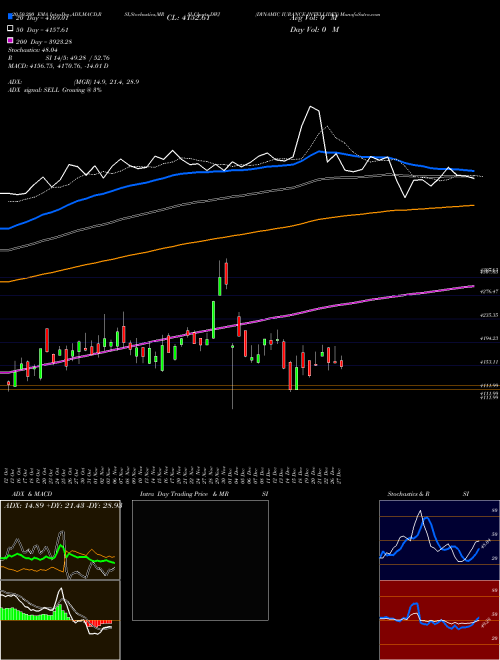Click the right end of orange moving average
Viewport: 500px width, 660px height.
(473, 205)
